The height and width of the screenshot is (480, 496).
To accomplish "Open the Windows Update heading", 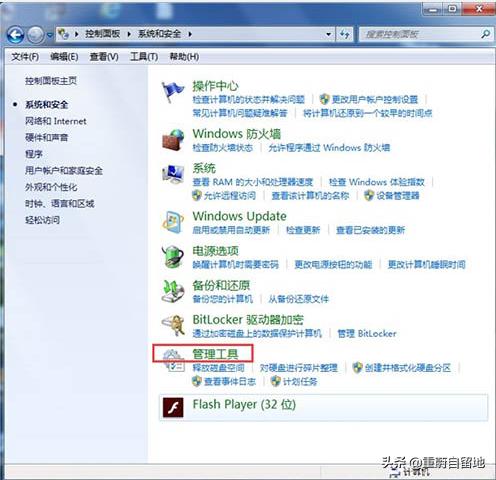I will coord(239,216).
